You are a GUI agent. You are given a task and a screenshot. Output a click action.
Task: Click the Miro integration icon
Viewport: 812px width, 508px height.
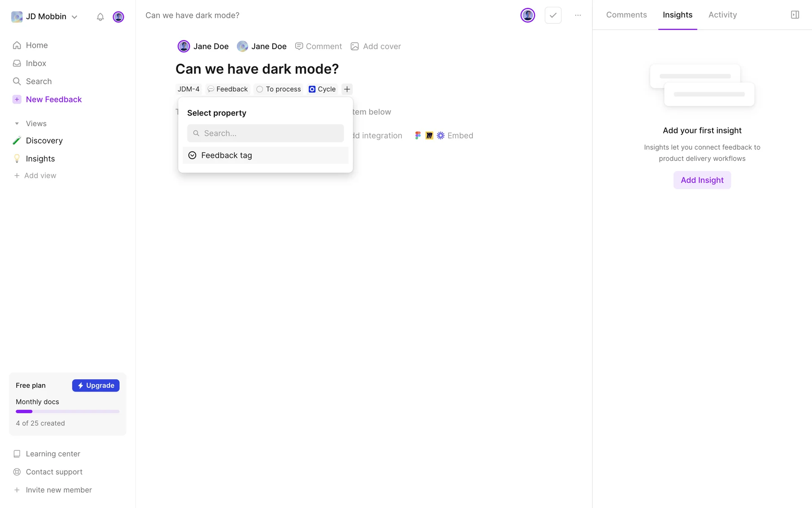429,135
